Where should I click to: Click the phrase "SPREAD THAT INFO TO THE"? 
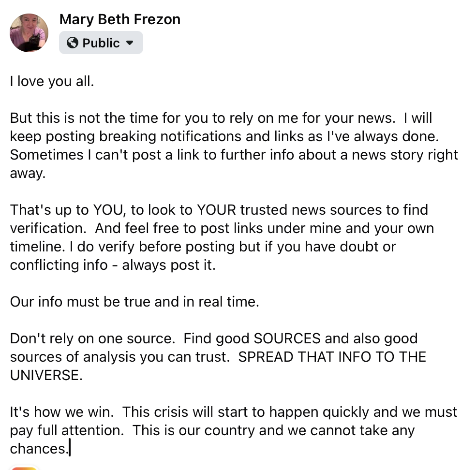click(x=332, y=357)
